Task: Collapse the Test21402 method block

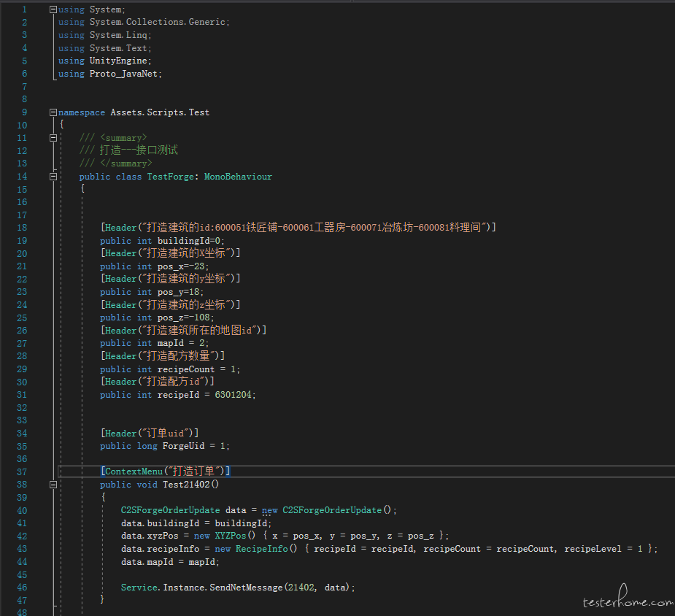Action: [53, 485]
